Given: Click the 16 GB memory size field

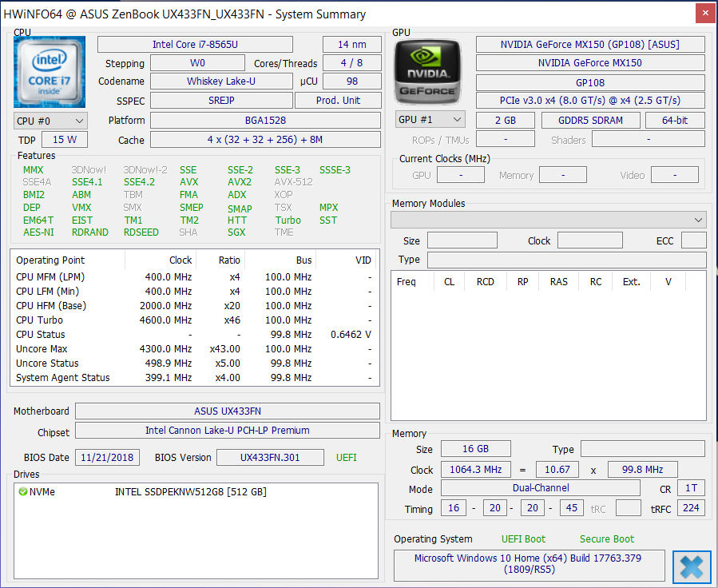Looking at the screenshot, I should pyautogui.click(x=476, y=449).
